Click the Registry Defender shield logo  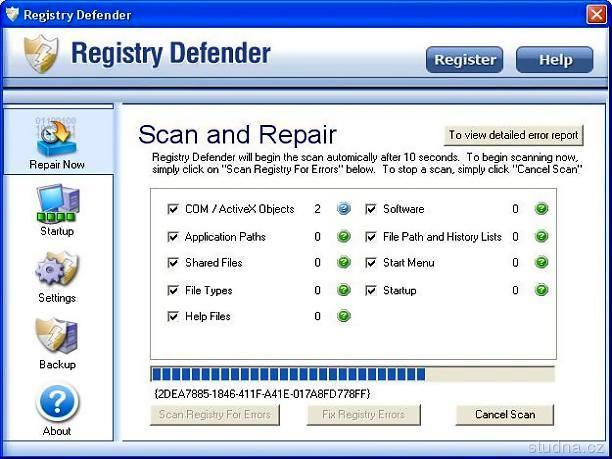tap(41, 53)
